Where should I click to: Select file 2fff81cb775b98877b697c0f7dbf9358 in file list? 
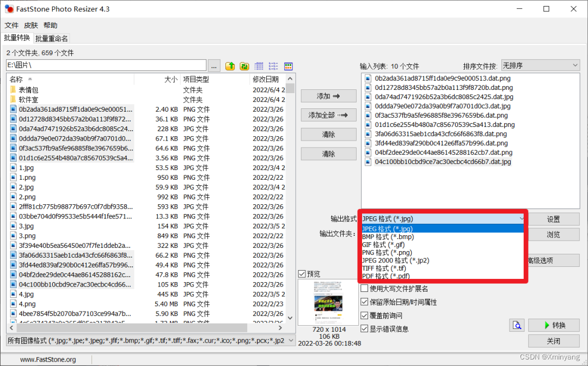pos(76,206)
